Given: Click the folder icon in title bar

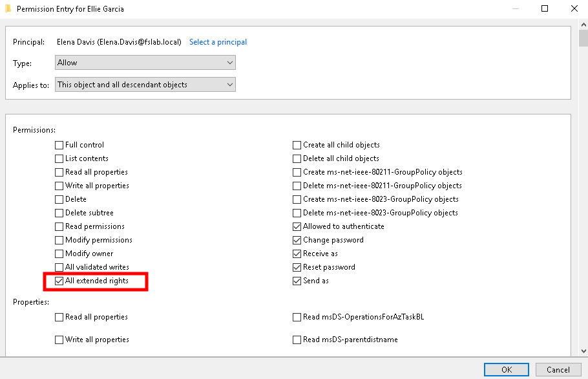Looking at the screenshot, I should point(8,9).
